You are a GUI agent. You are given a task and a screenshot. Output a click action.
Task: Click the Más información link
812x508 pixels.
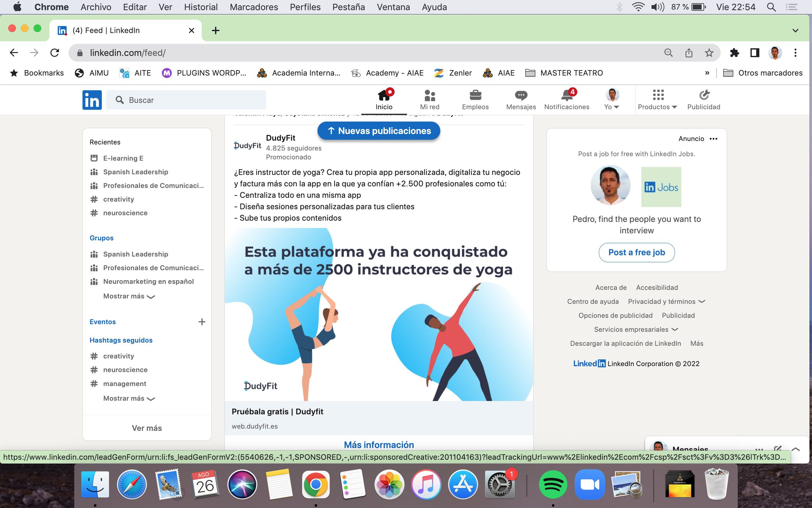(379, 445)
